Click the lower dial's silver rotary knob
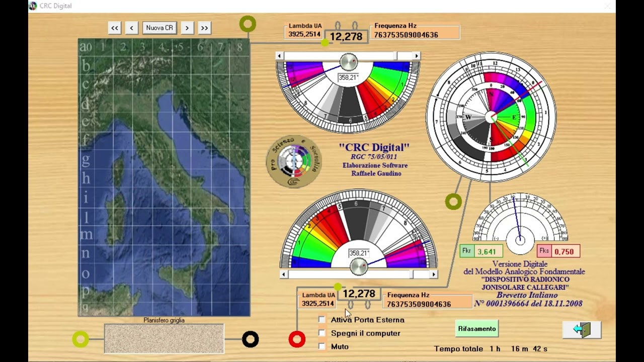 (x=359, y=266)
